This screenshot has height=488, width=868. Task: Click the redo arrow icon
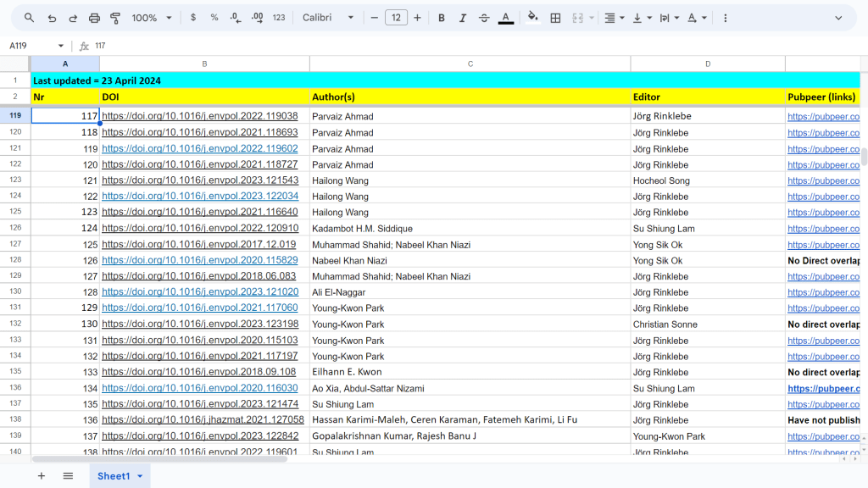(73, 18)
